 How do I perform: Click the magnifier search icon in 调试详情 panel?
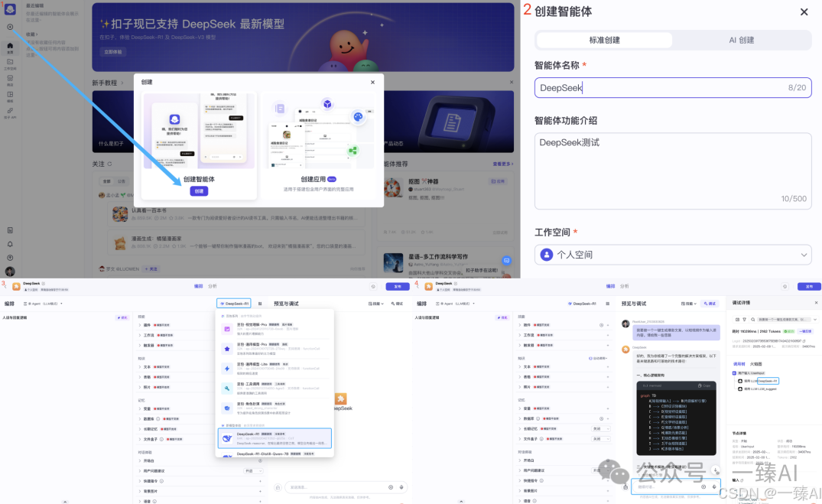pos(752,320)
